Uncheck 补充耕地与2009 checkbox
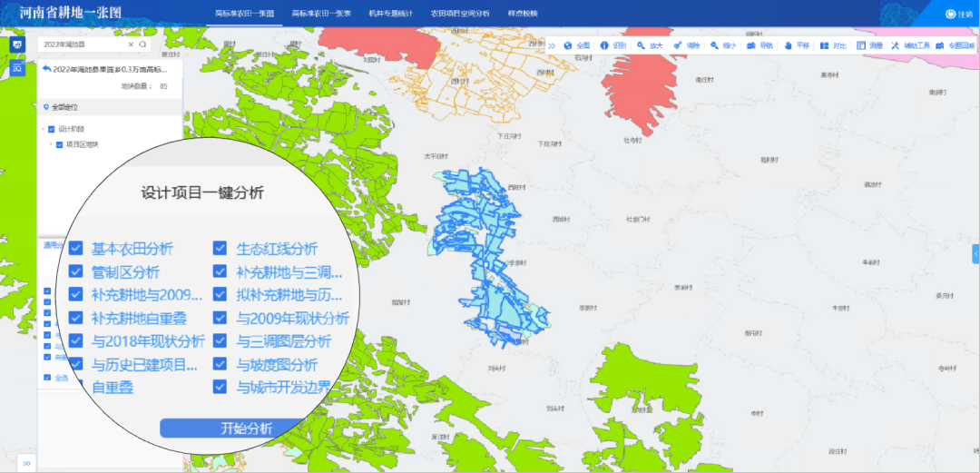The image size is (980, 473). 75,294
